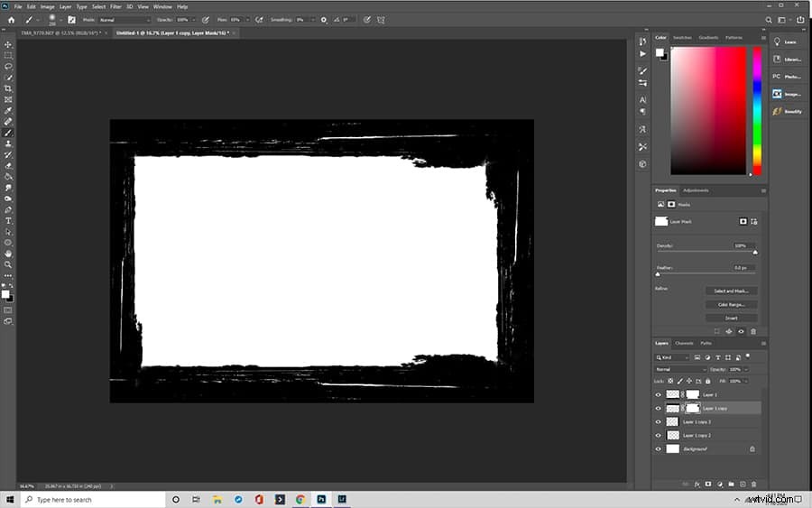
Task: Click the Select and Mask button
Action: [x=731, y=291]
